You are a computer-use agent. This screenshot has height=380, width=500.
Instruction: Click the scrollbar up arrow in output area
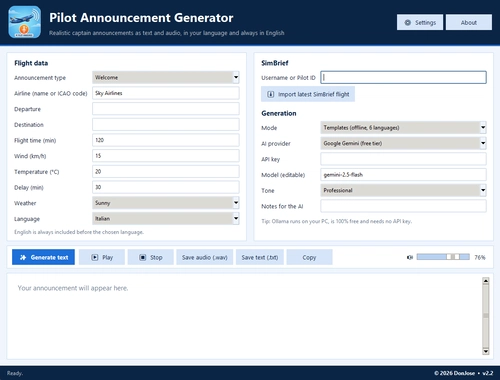486,281
